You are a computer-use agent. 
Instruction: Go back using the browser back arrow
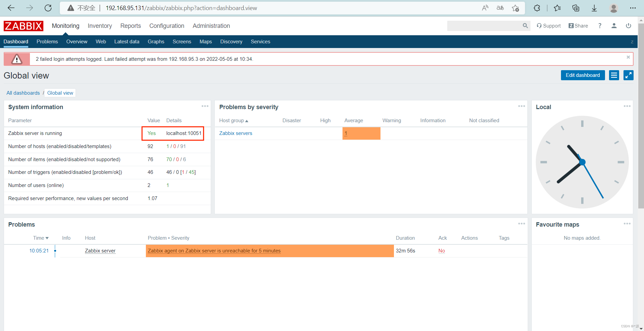(11, 8)
